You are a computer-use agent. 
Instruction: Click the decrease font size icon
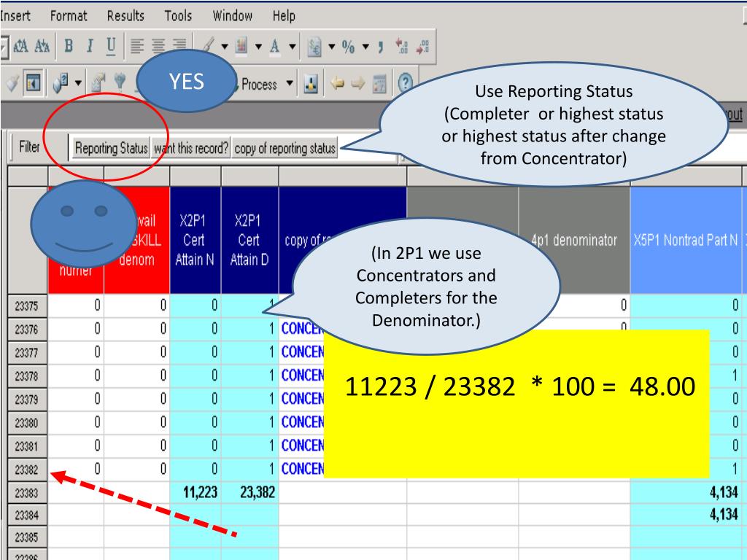coord(42,46)
